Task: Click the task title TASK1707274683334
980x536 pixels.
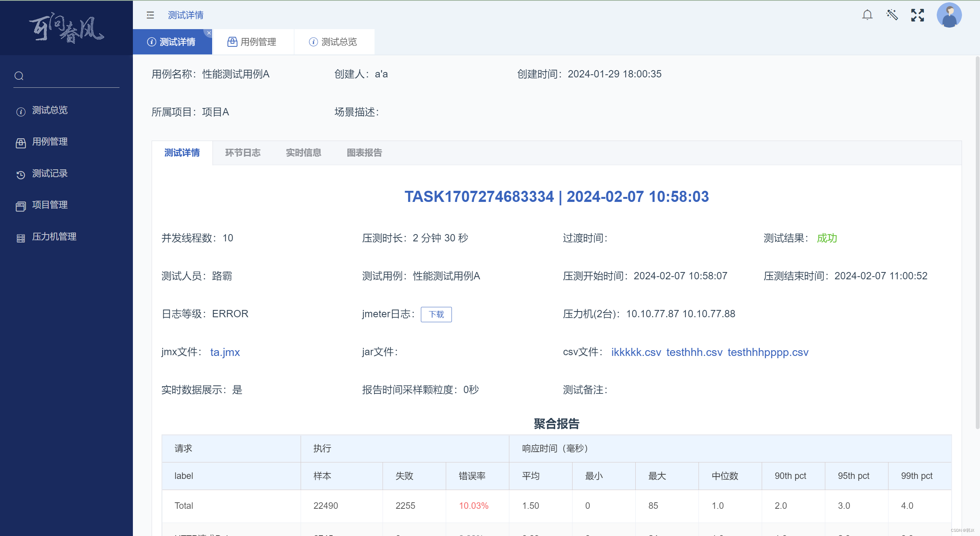Action: point(479,197)
